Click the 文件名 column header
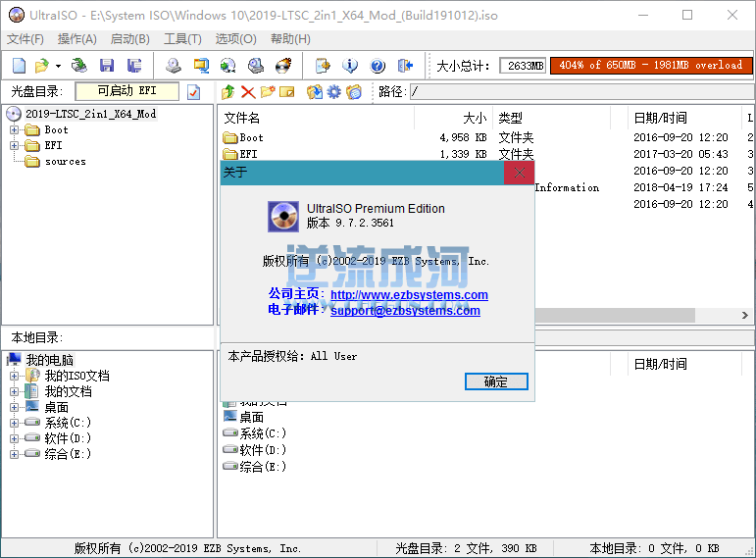The height and width of the screenshot is (558, 756). (x=317, y=118)
